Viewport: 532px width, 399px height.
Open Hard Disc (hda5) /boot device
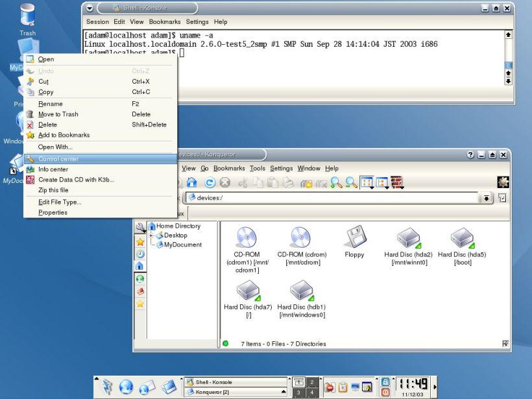[x=462, y=238]
